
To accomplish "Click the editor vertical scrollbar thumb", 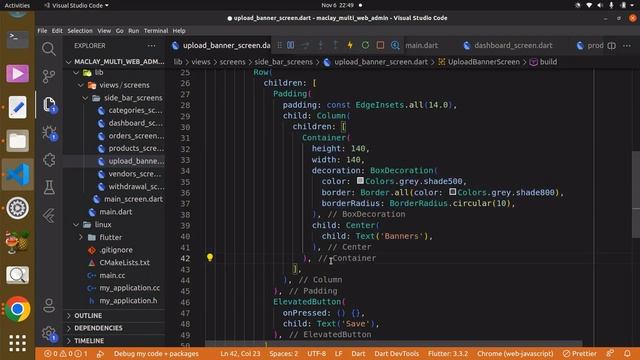I will click(636, 194).
